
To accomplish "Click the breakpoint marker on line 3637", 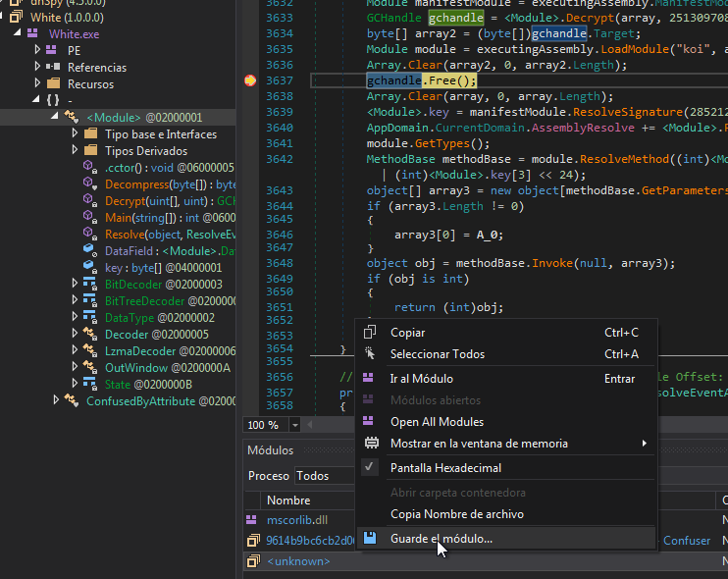I will pyautogui.click(x=250, y=80).
